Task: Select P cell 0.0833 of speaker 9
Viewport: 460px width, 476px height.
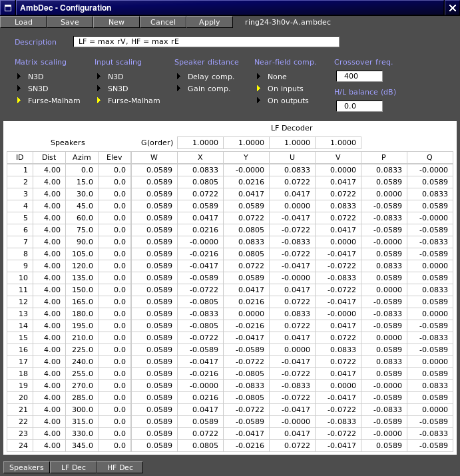Action: [384, 266]
